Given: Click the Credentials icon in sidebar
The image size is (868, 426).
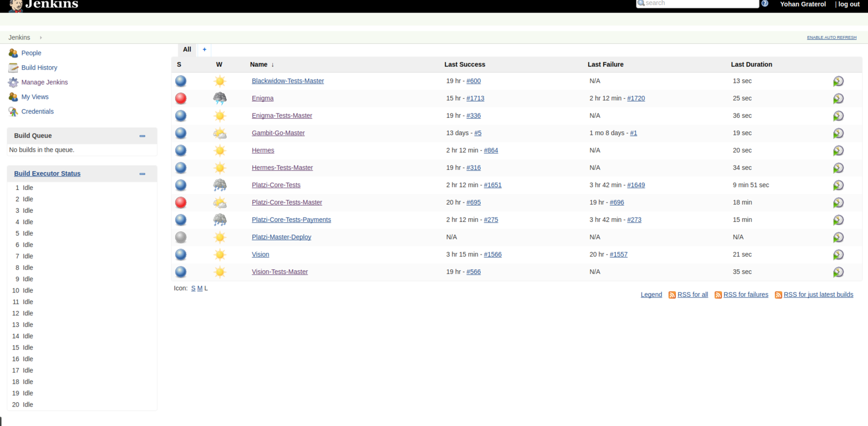Looking at the screenshot, I should point(13,112).
